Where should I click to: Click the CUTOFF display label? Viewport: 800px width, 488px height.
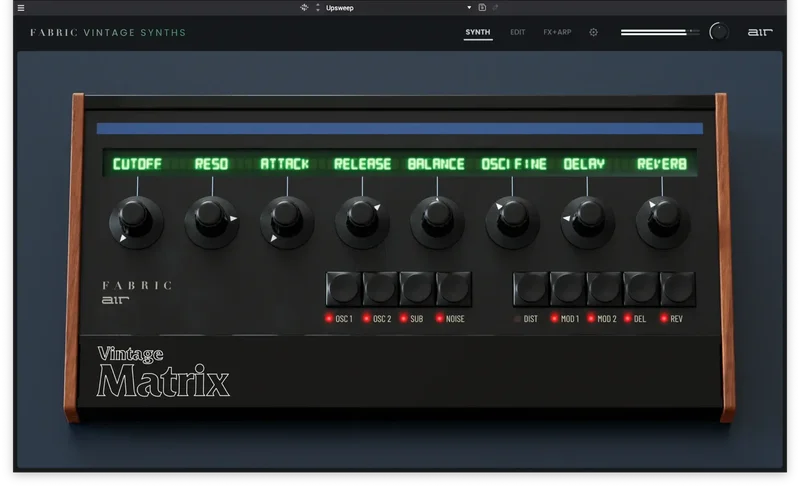point(137,164)
